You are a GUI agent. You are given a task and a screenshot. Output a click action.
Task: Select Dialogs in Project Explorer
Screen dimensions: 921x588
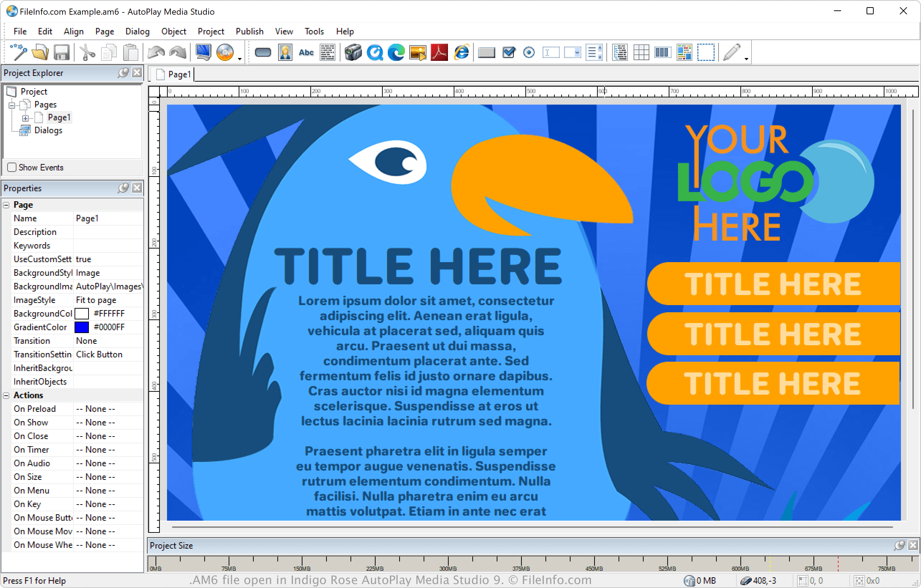pyautogui.click(x=48, y=130)
